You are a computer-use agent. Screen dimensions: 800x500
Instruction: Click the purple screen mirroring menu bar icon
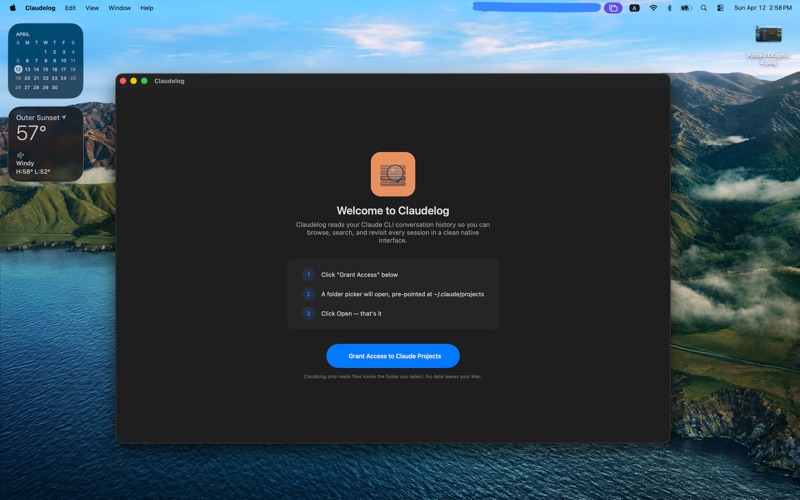(x=613, y=8)
